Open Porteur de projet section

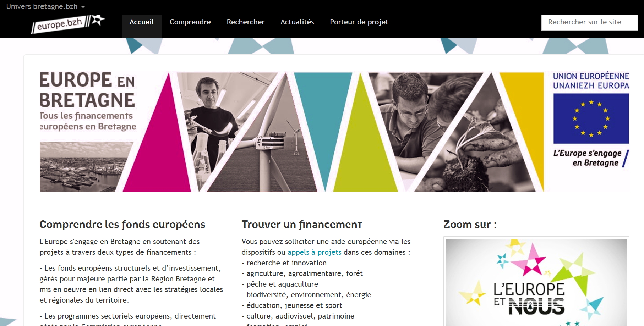tap(359, 22)
